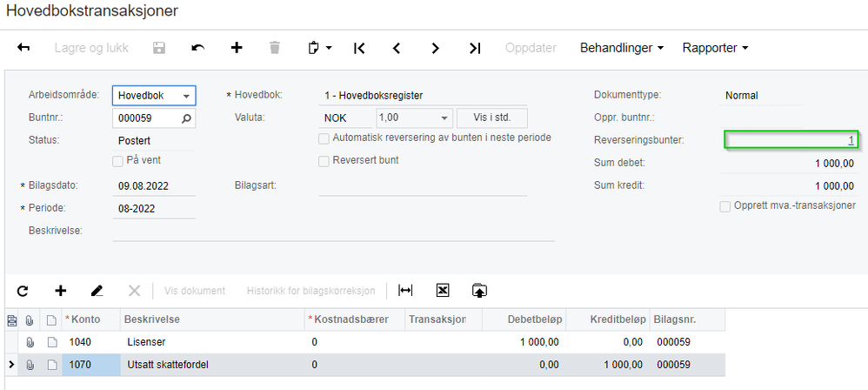Click the Oppdater button

coord(531,48)
